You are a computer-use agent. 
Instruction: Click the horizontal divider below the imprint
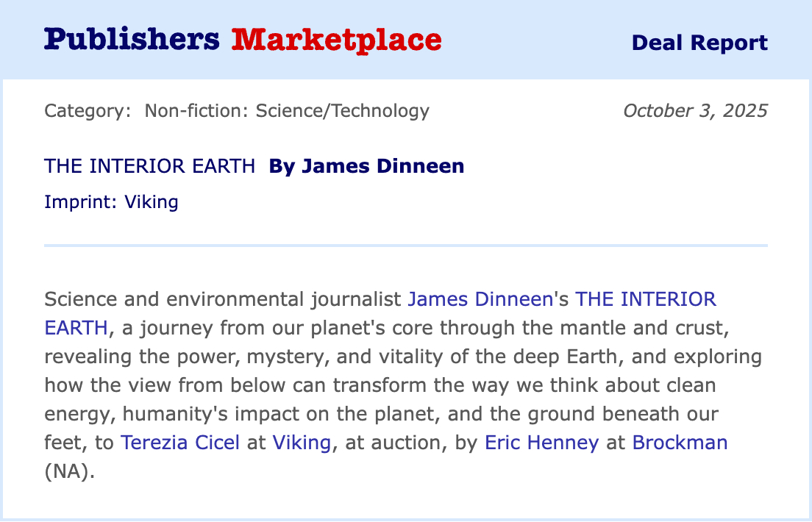pyautogui.click(x=405, y=245)
